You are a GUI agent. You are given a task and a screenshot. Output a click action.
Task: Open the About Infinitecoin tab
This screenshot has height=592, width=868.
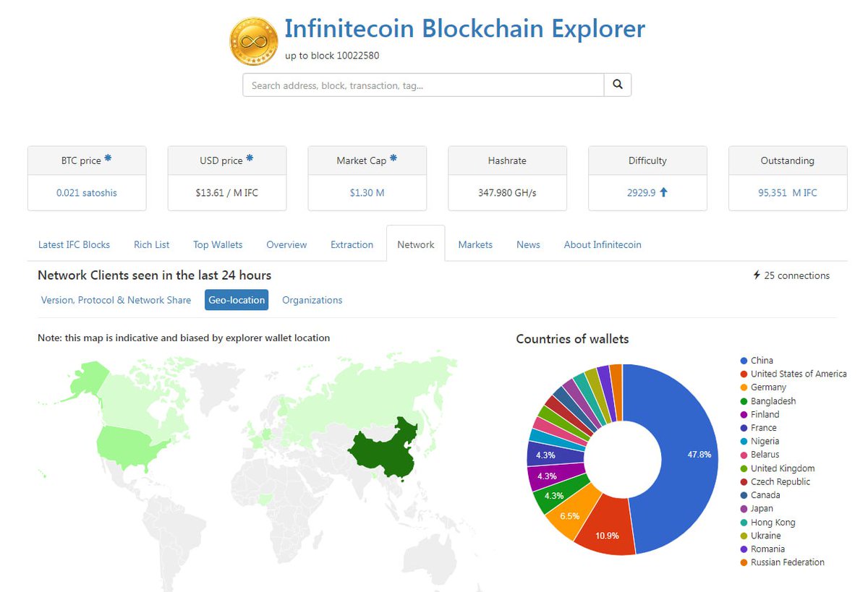603,244
